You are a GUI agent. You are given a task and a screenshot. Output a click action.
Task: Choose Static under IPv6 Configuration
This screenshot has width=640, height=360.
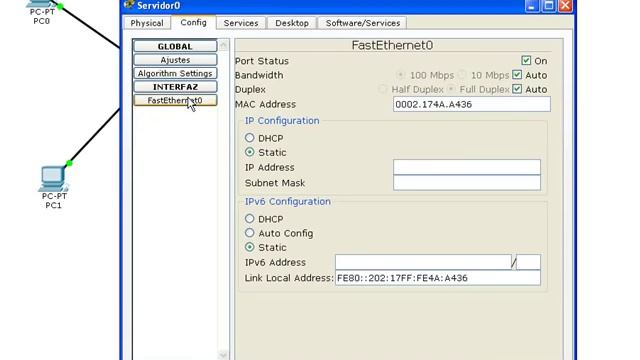[249, 247]
